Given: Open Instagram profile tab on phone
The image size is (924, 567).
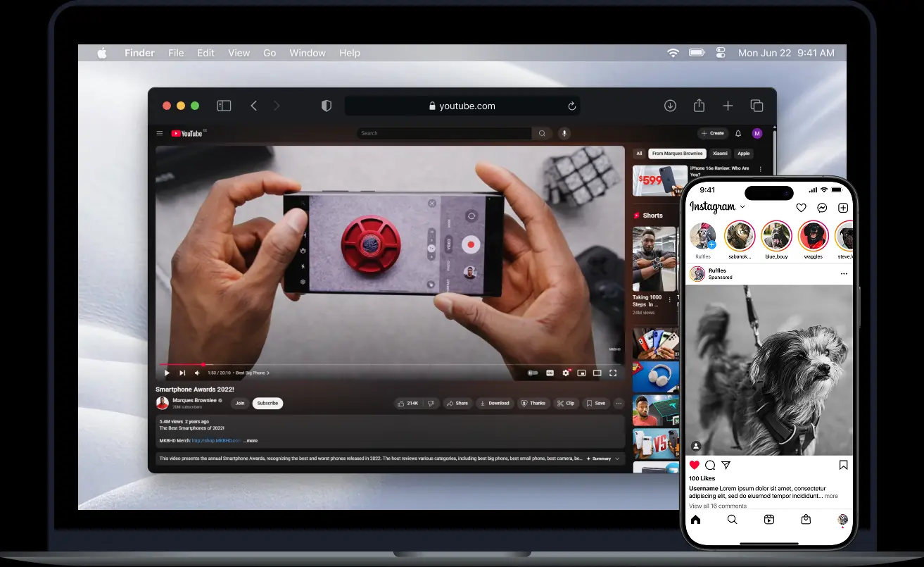Looking at the screenshot, I should pos(842,520).
